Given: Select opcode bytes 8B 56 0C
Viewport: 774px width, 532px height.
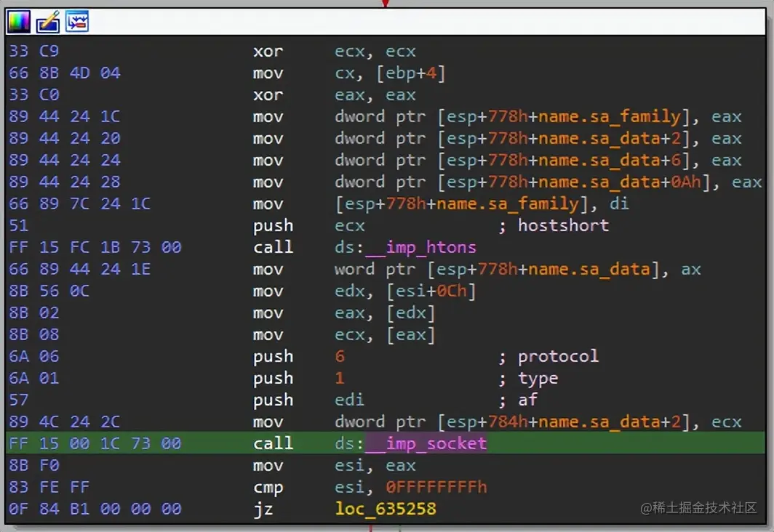Looking at the screenshot, I should pyautogui.click(x=49, y=291).
